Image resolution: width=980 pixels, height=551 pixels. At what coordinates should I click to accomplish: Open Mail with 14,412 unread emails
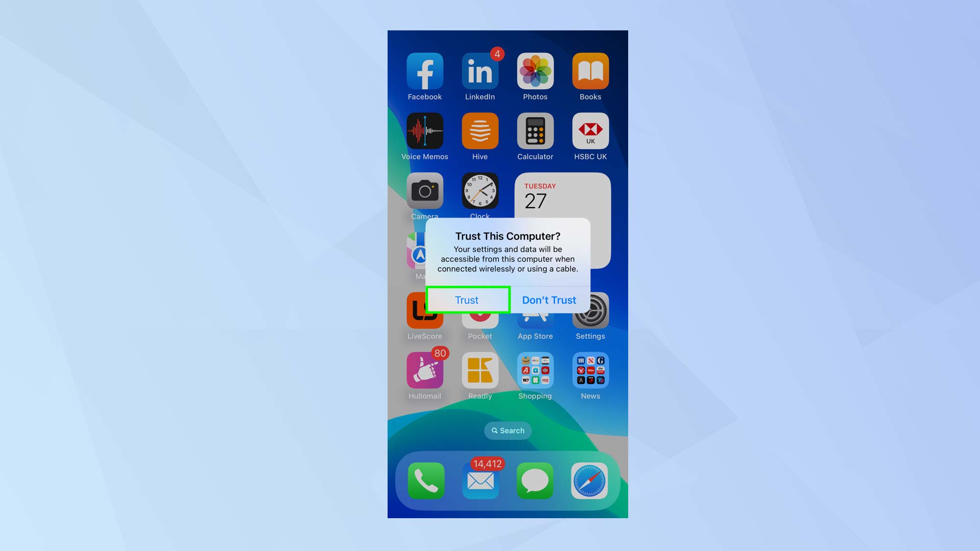coord(481,479)
